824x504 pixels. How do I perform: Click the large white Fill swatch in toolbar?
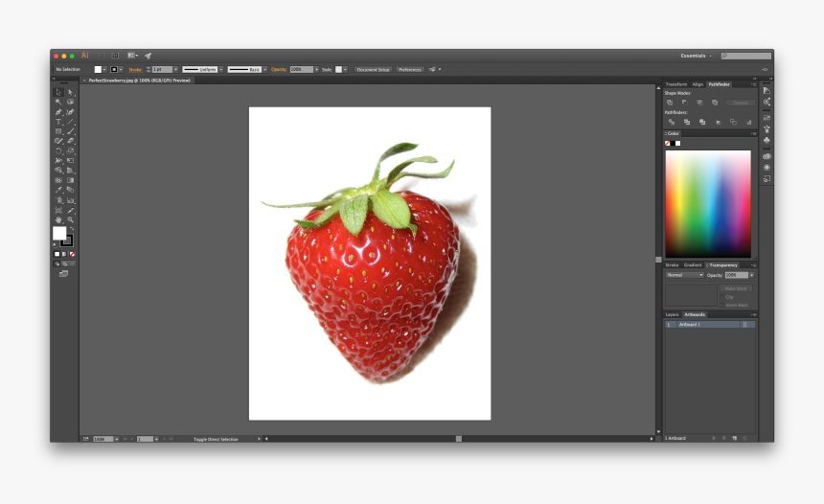click(x=59, y=234)
